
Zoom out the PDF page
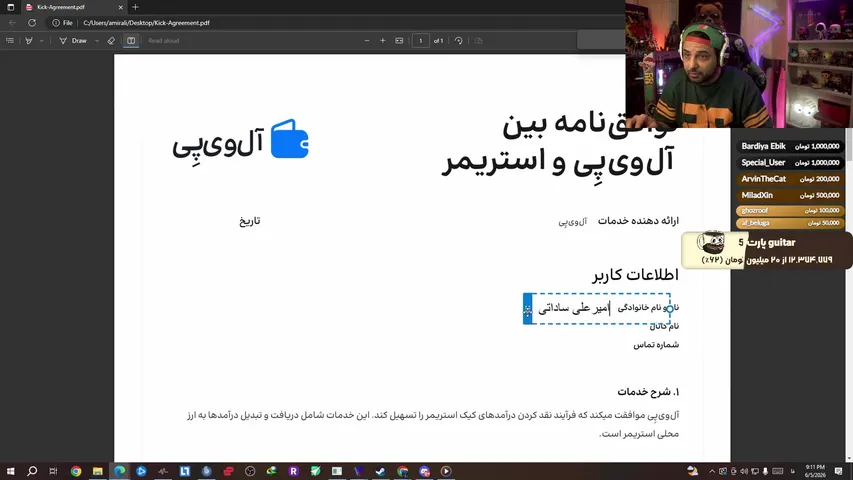click(x=367, y=41)
